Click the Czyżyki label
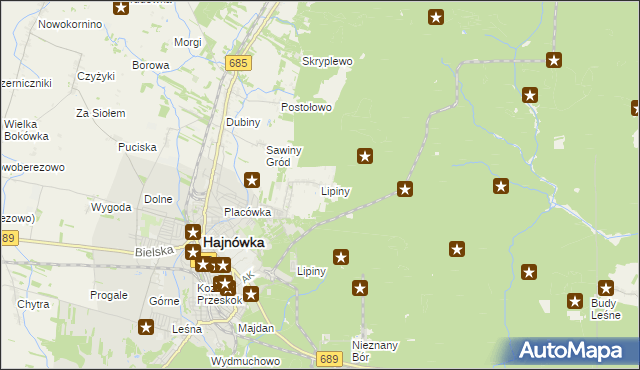This screenshot has width=640, height=370. [x=96, y=76]
